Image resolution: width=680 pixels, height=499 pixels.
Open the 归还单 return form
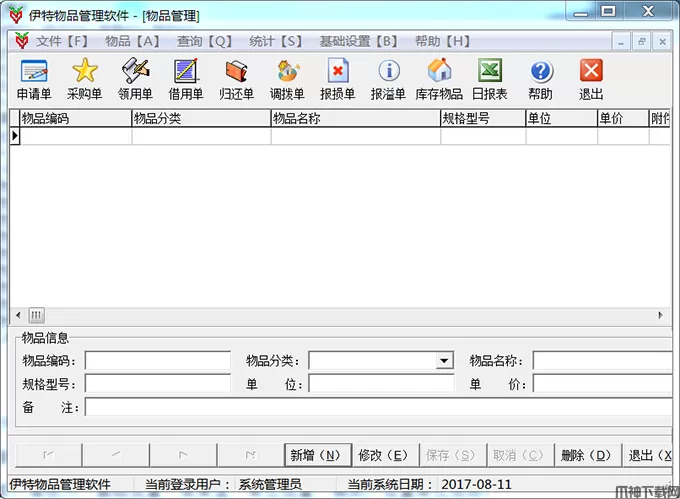236,79
